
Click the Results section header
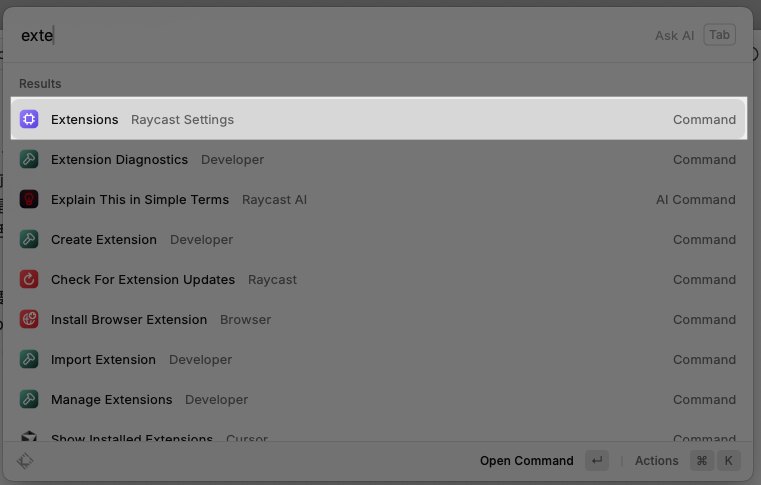(40, 84)
